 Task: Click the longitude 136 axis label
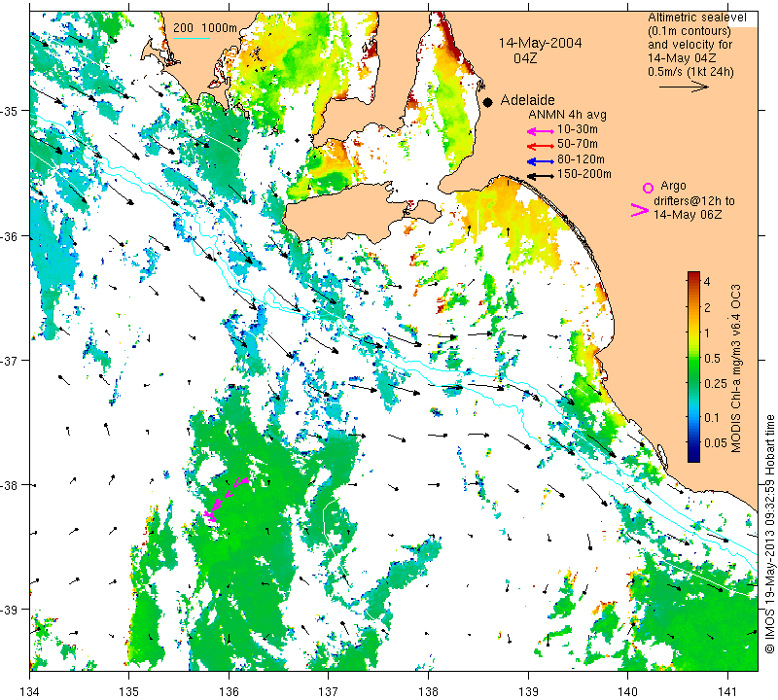[229, 691]
